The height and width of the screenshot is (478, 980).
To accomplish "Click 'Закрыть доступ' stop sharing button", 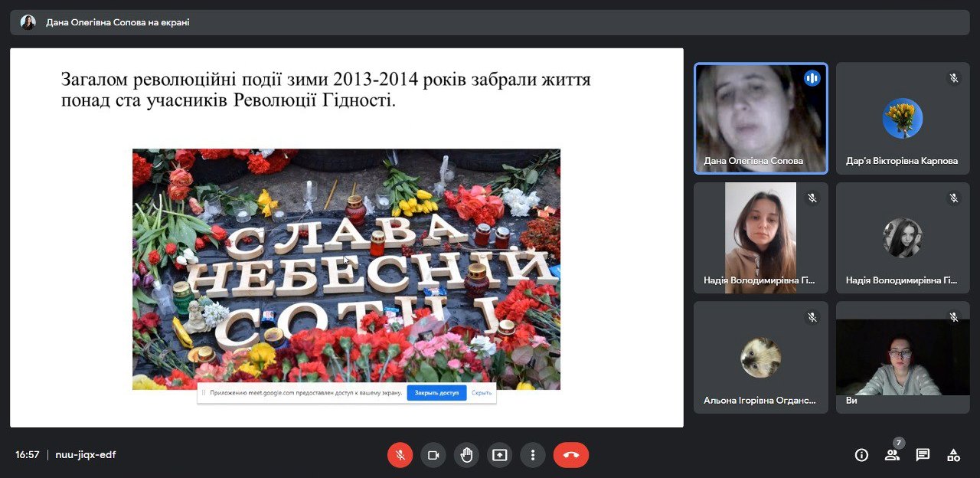I will [436, 393].
